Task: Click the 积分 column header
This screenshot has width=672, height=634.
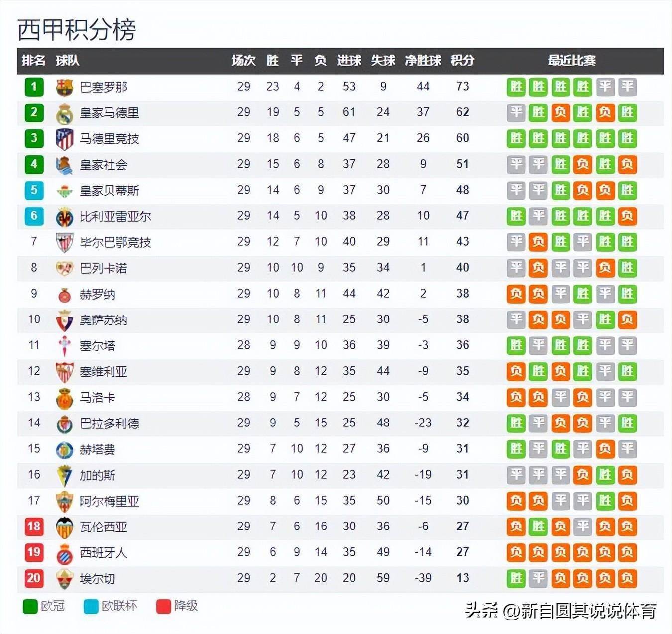Action: coord(462,61)
